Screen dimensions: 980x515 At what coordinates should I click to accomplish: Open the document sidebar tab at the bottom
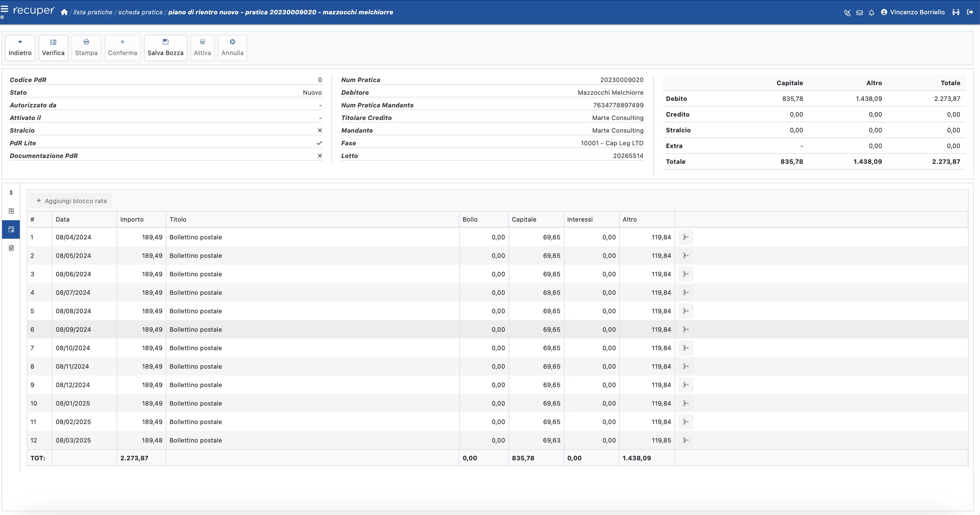(x=11, y=248)
